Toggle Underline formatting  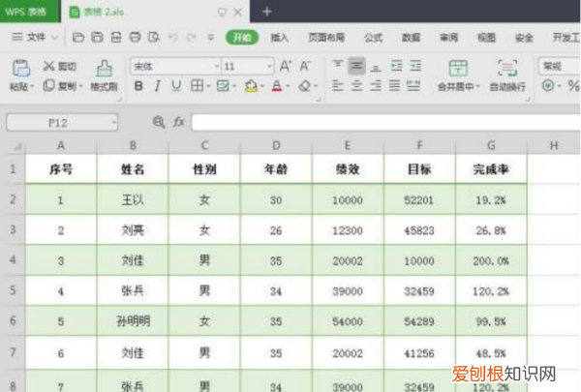pyautogui.click(x=176, y=86)
